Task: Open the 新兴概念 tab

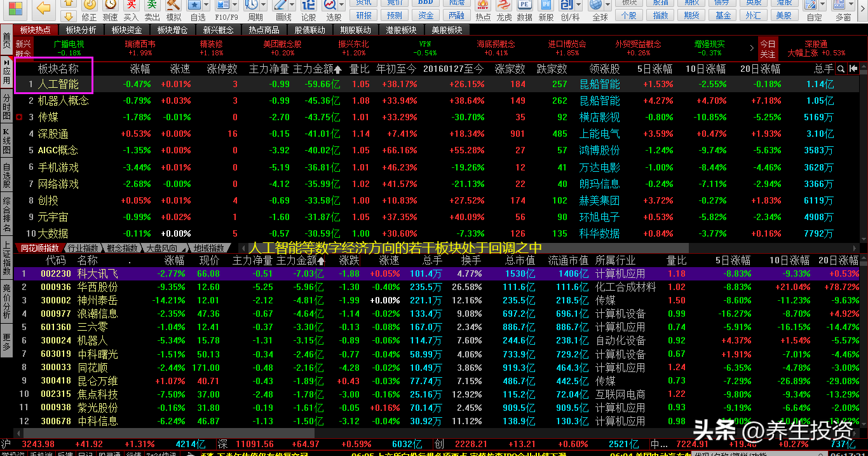Action: point(219,30)
